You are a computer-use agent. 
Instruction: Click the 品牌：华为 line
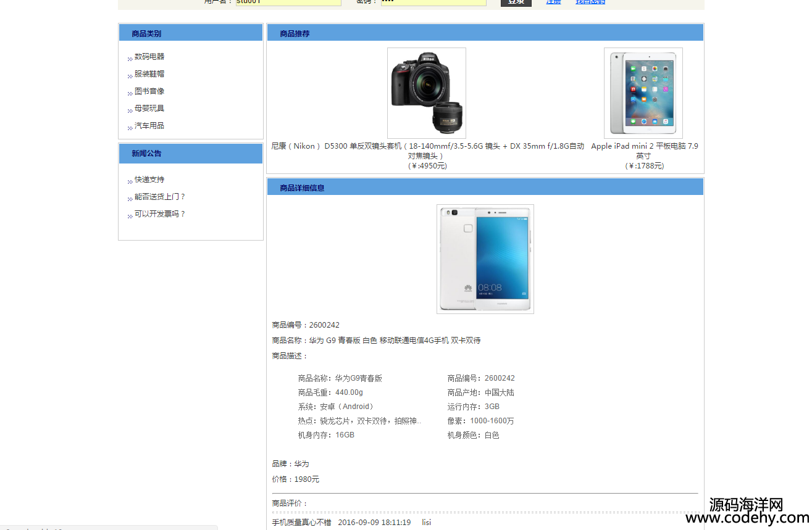(291, 464)
